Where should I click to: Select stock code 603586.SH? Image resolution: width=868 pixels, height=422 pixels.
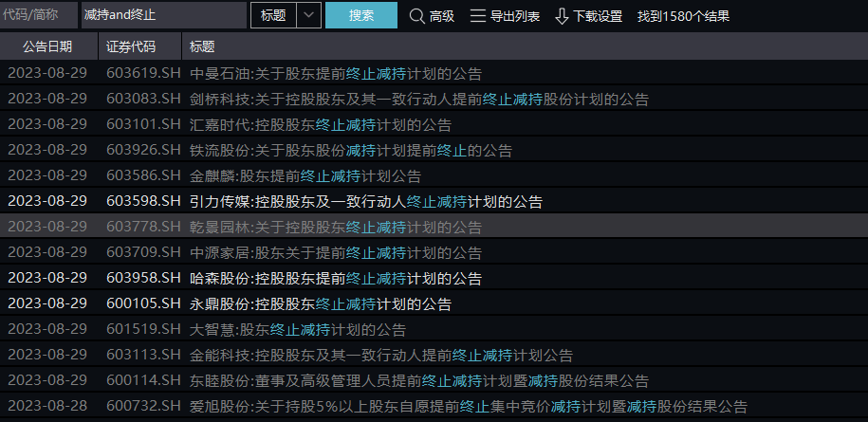(143, 175)
